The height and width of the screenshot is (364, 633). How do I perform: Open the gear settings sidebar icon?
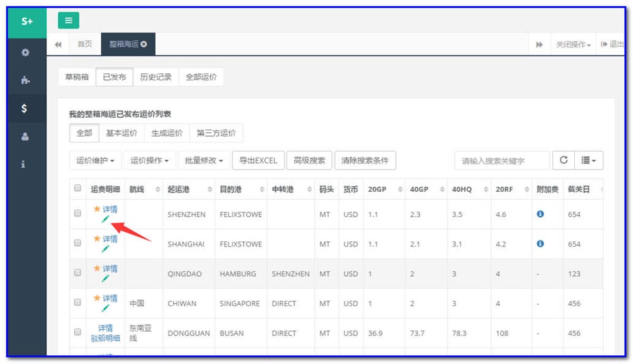(x=25, y=53)
